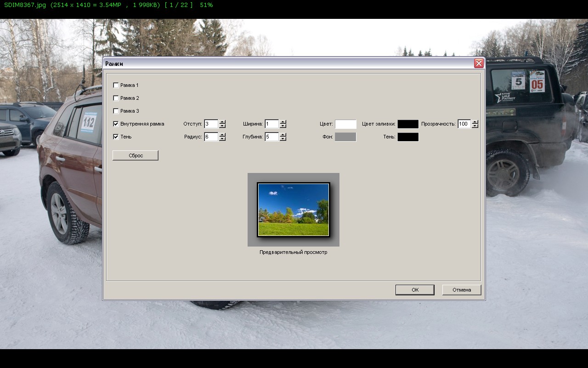Image resolution: width=588 pixels, height=368 pixels.
Task: Disable the Тень checkbox
Action: click(x=116, y=137)
